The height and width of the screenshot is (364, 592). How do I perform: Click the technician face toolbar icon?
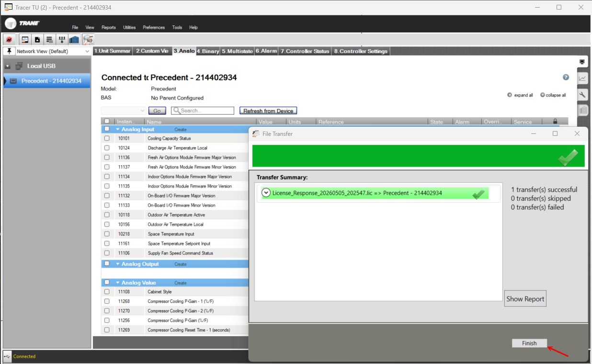88,40
